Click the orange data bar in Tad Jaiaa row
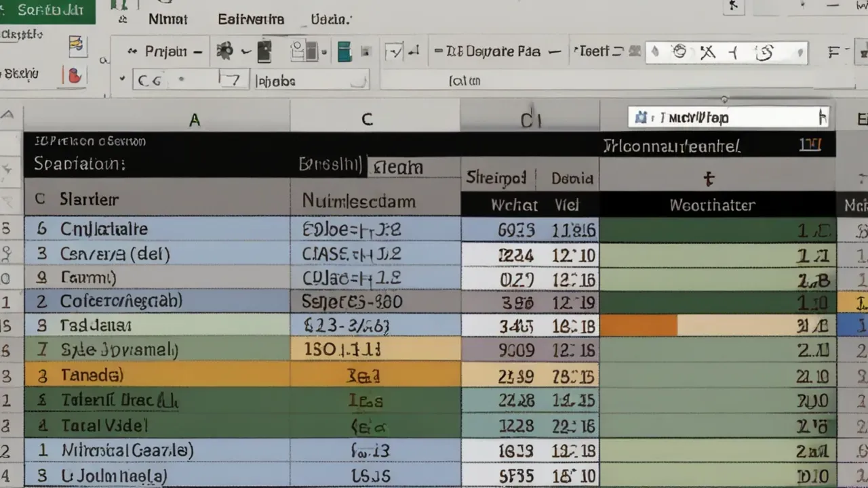 click(x=639, y=326)
